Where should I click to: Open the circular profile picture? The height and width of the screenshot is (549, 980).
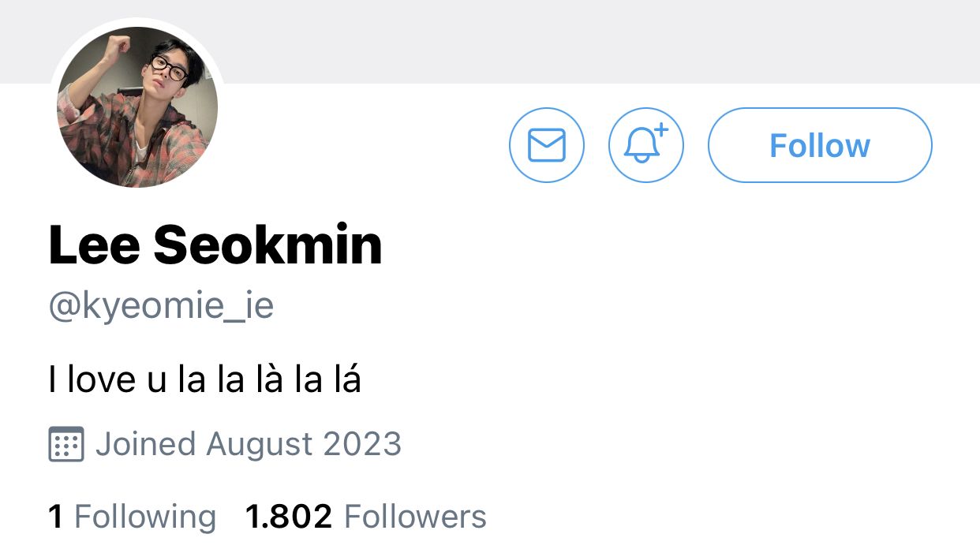click(137, 107)
